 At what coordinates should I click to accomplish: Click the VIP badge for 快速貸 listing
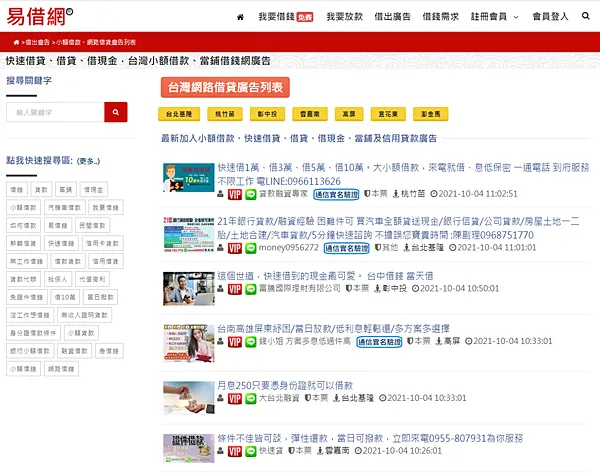(x=235, y=452)
